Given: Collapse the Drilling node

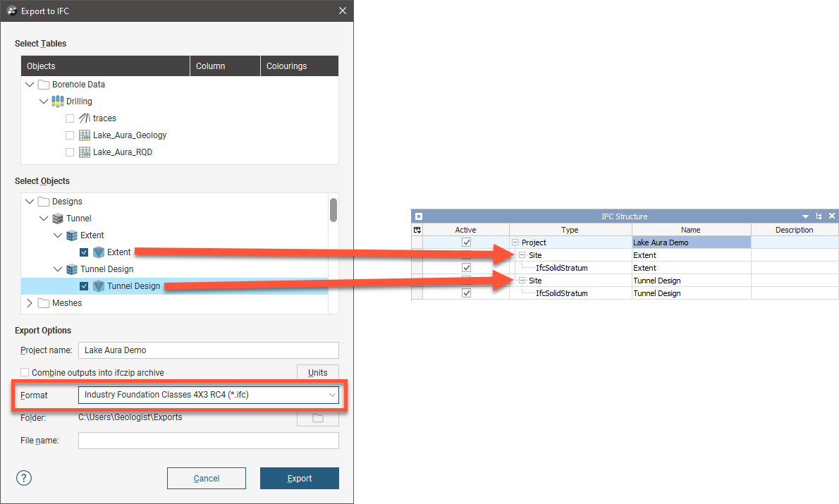Looking at the screenshot, I should tap(43, 101).
